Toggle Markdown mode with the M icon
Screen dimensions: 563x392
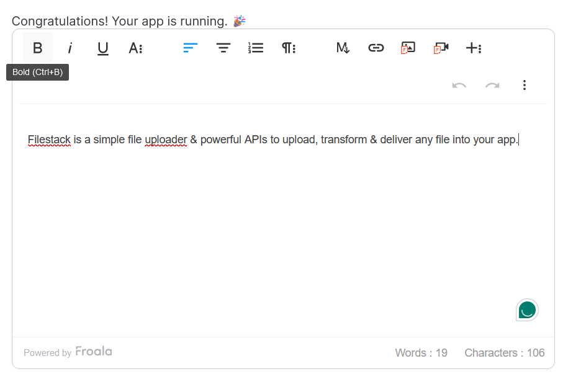tap(342, 48)
